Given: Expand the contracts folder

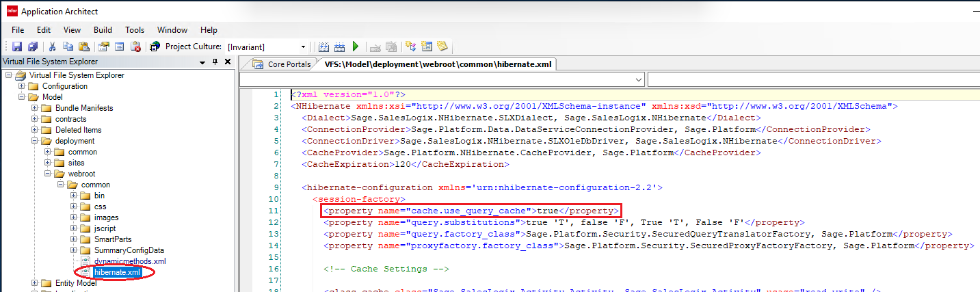Looking at the screenshot, I should pos(34,119).
